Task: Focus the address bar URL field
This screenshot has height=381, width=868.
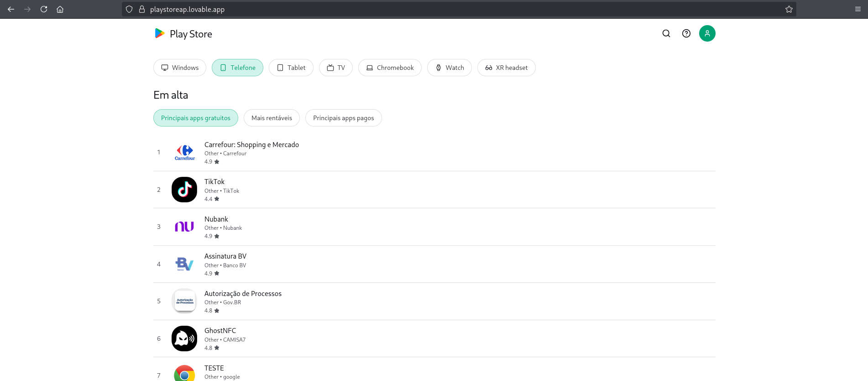Action: point(459,9)
